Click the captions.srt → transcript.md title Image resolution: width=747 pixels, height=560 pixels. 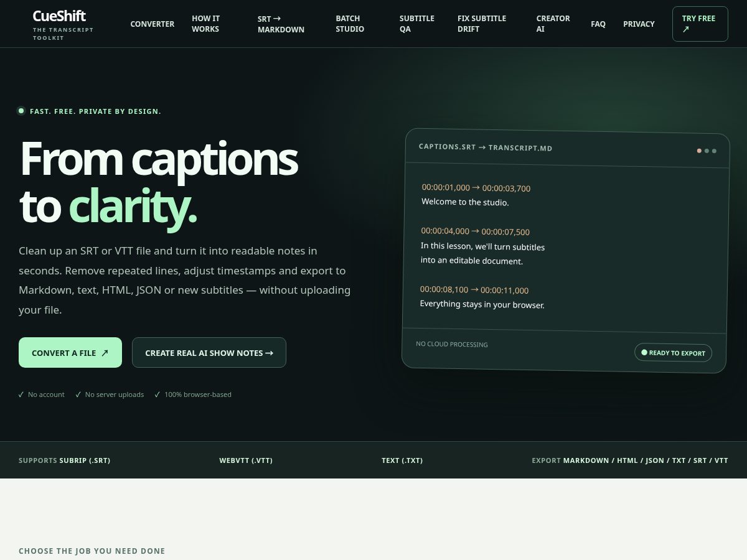tap(486, 147)
